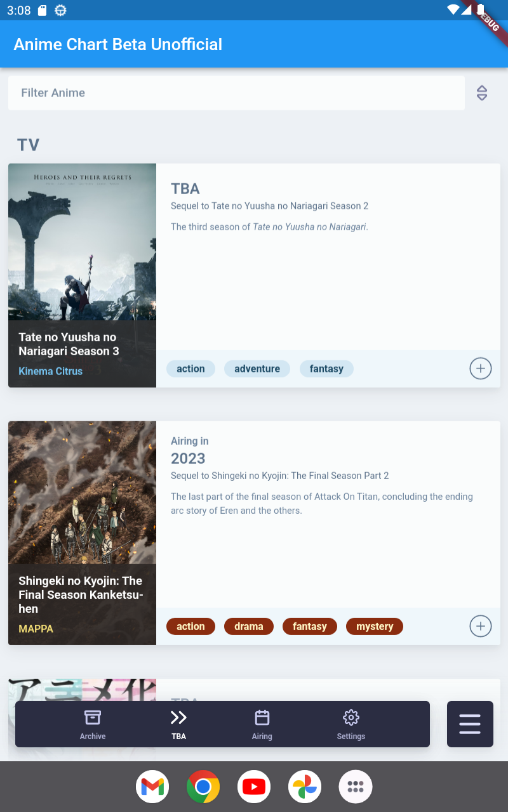Open the app drawer from the dock

(356, 787)
